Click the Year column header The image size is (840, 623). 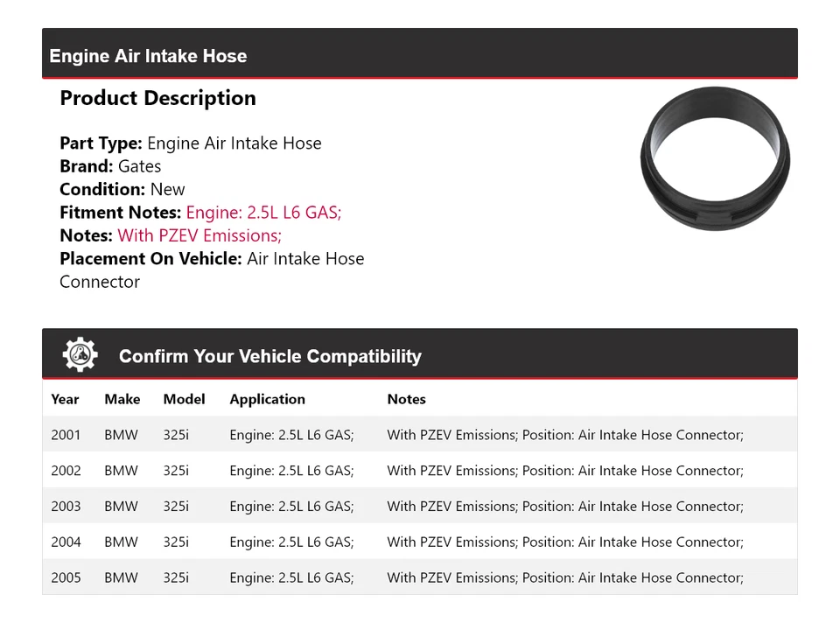point(65,399)
